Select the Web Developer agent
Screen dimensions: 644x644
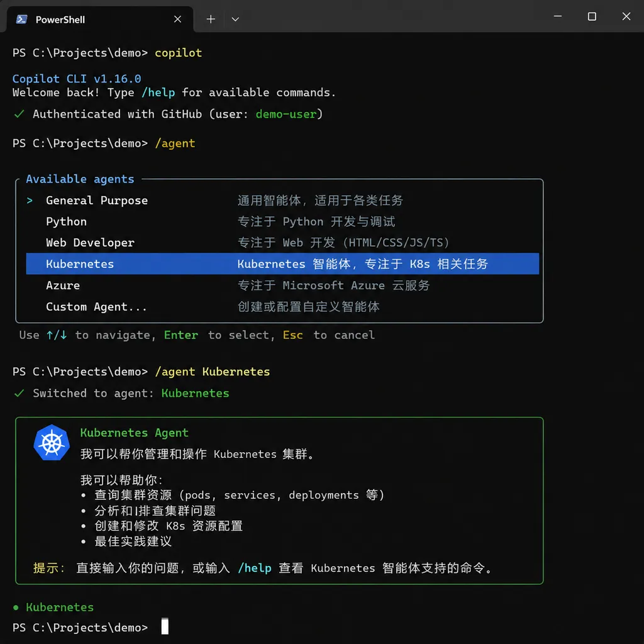tap(282, 243)
